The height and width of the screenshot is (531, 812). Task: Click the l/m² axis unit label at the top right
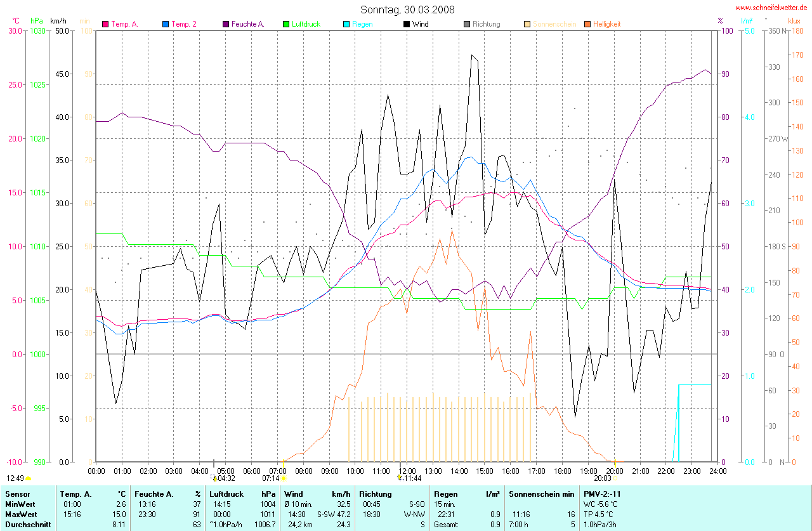(747, 21)
